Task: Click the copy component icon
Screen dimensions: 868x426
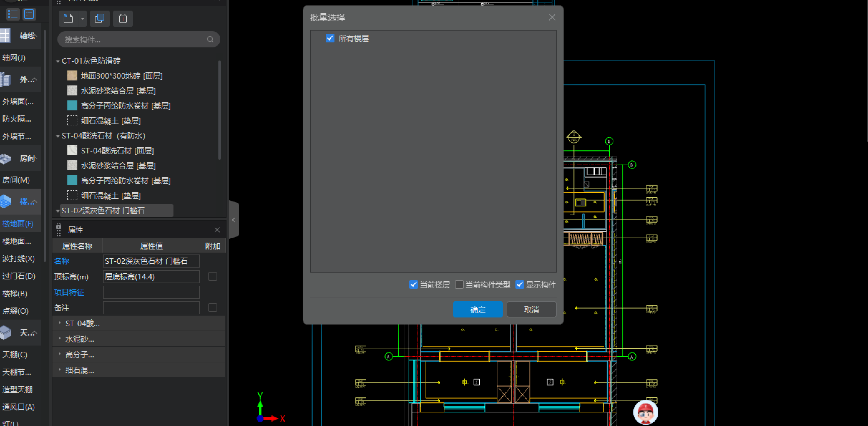Action: [100, 18]
